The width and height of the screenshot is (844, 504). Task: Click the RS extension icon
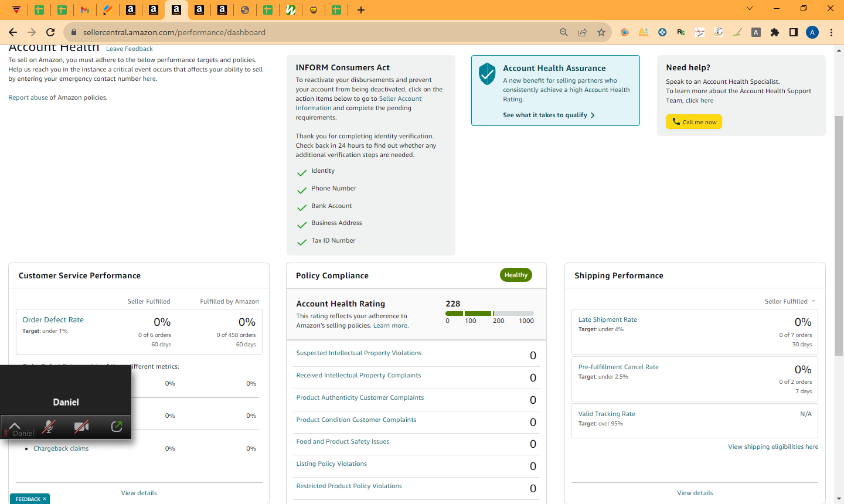pyautogui.click(x=681, y=32)
